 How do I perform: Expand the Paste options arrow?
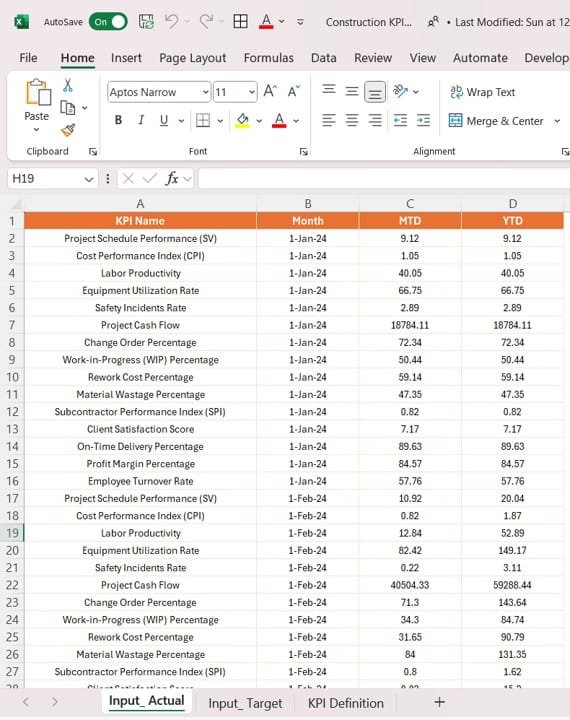36,130
